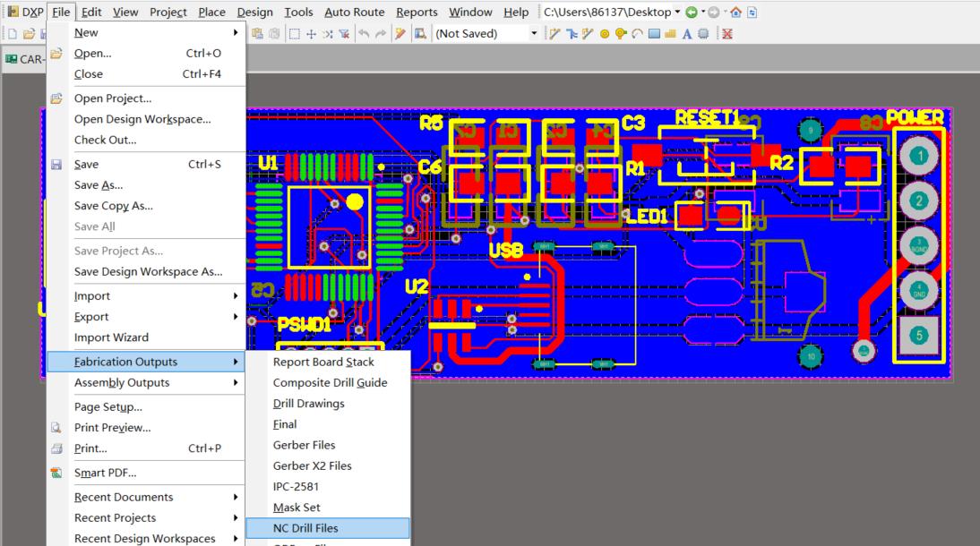Click the grey forward navigation button
980x546 pixels.
pyautogui.click(x=714, y=12)
